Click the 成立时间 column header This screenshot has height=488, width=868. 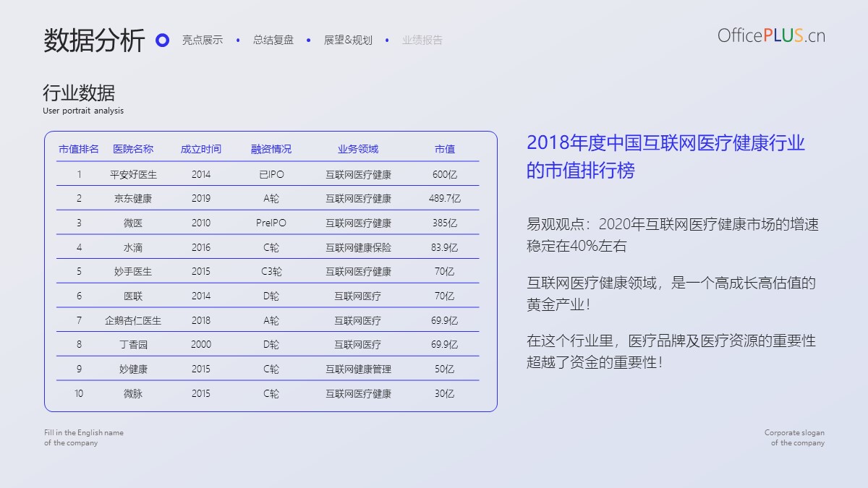[x=201, y=149]
